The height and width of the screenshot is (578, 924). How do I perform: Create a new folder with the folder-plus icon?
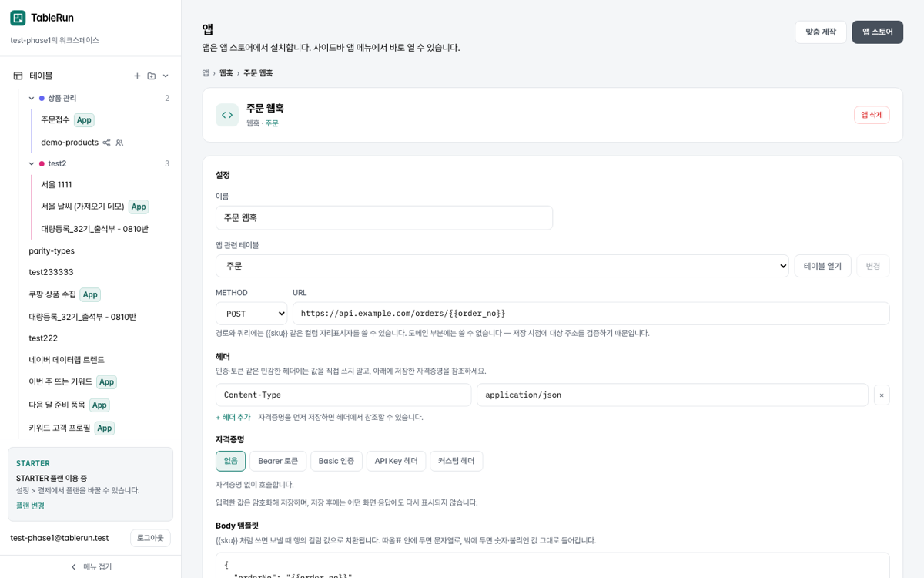(152, 76)
